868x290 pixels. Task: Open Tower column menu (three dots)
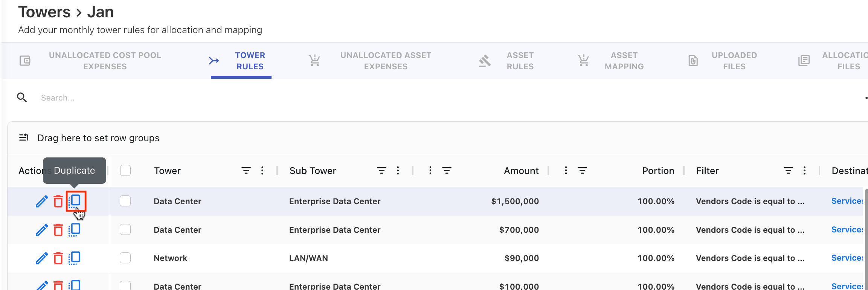pos(262,171)
